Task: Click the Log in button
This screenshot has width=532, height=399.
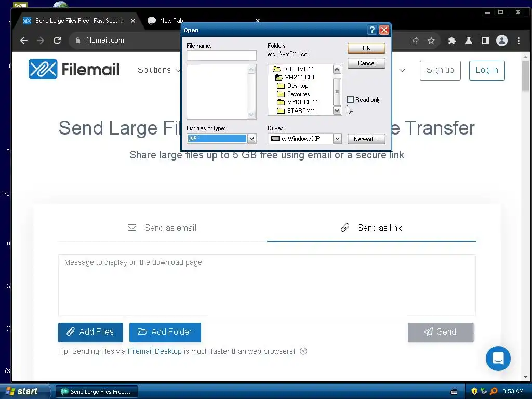Action: point(487,70)
